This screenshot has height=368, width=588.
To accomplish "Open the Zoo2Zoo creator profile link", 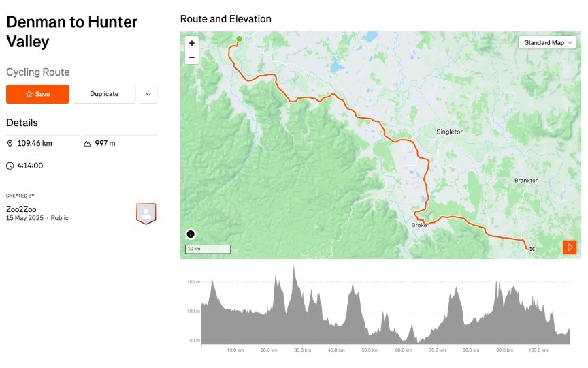I will coord(20,209).
